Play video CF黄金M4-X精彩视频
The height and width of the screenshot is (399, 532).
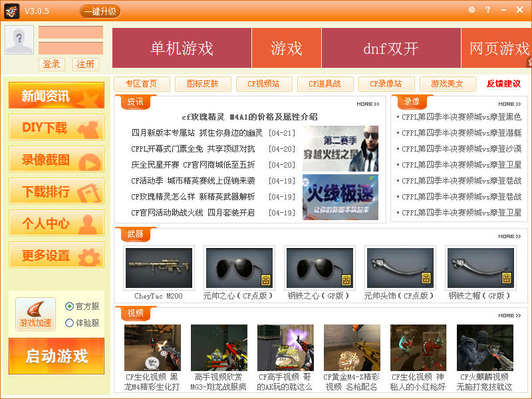coord(352,348)
